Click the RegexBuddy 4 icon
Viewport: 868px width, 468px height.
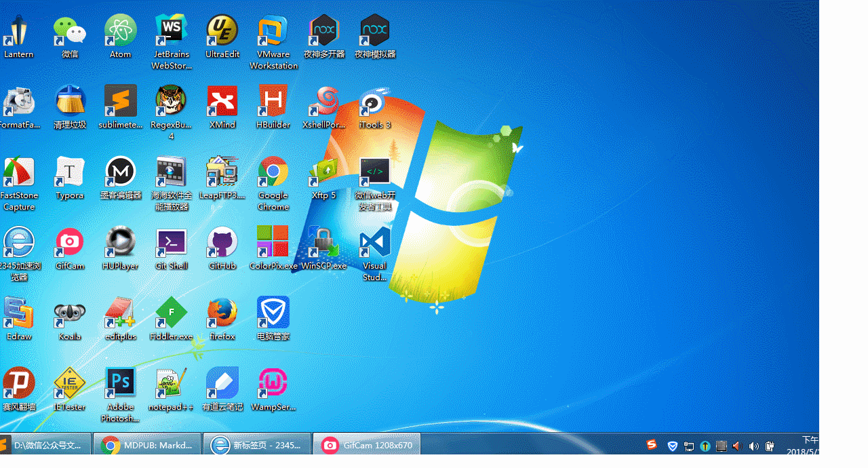(x=172, y=113)
